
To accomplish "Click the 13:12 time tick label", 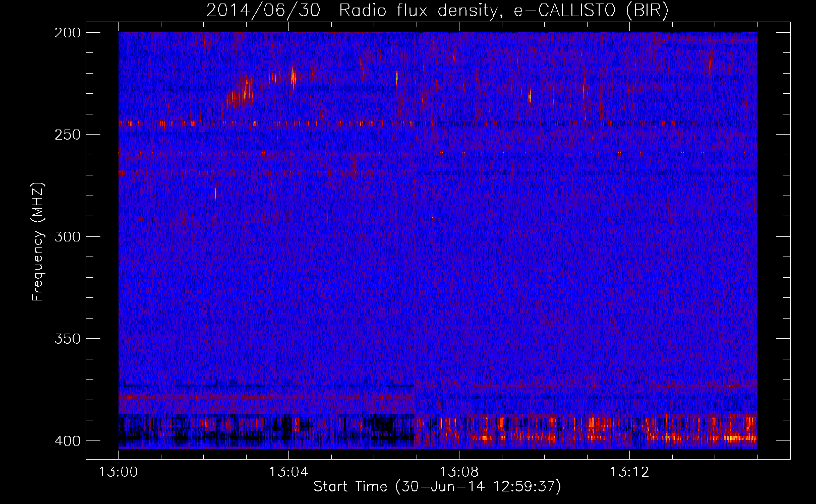I will [629, 472].
